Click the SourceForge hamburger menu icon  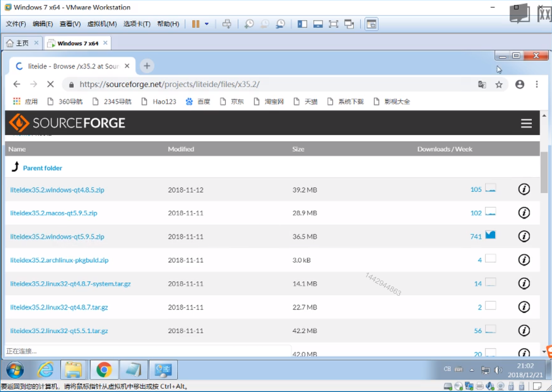click(526, 123)
